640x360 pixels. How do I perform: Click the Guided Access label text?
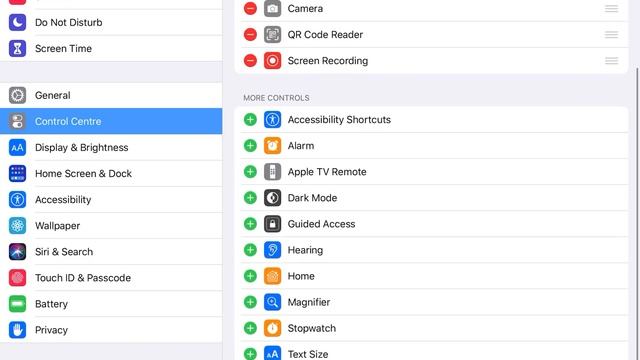click(x=321, y=224)
